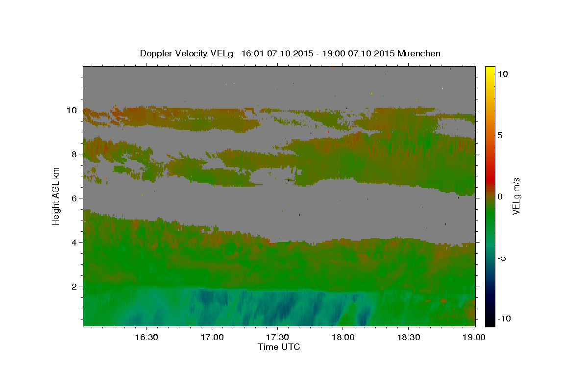
Task: Click the 19:00 time tick label
Action: [474, 338]
